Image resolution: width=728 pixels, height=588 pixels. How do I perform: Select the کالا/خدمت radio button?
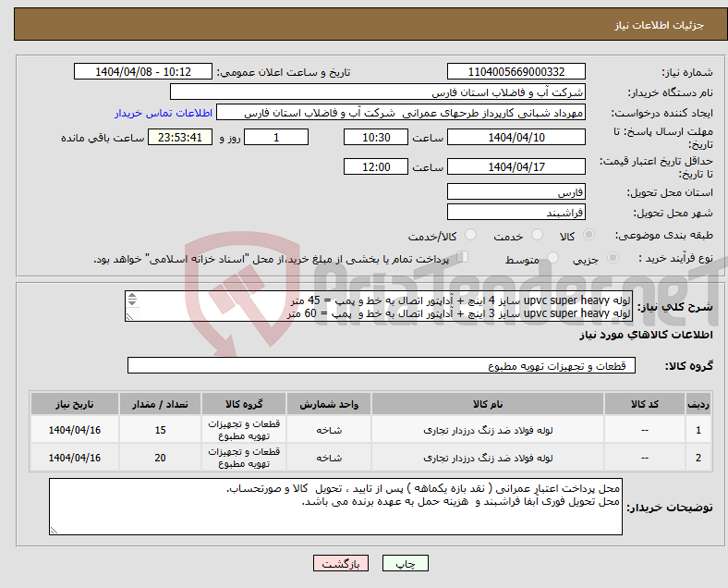[x=471, y=235]
